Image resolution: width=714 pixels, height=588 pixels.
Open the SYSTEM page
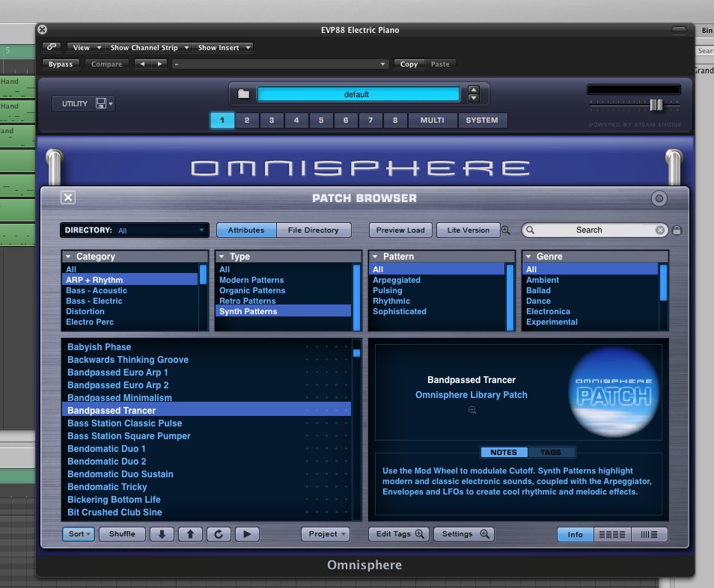coord(482,120)
